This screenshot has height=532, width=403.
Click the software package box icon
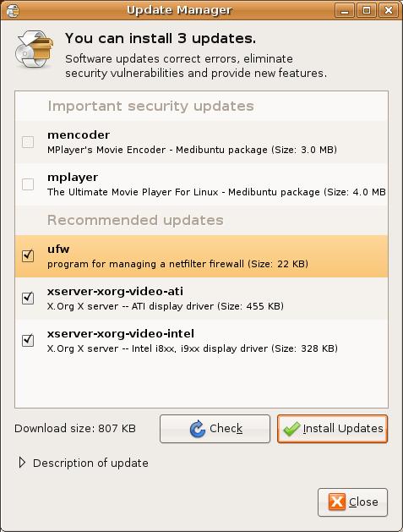(x=35, y=48)
